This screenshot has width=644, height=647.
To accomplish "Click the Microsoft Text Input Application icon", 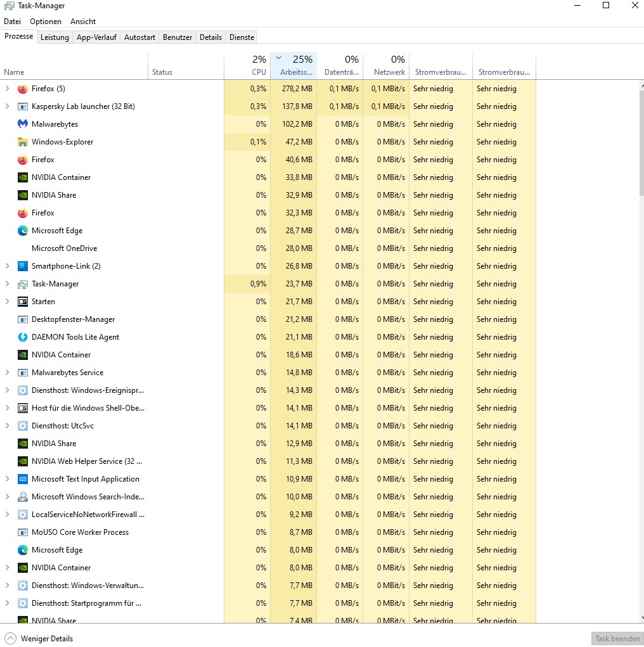I will click(23, 479).
